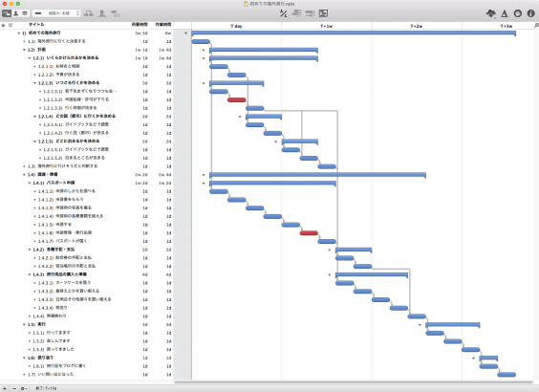Click the resource leveling scale icon
This screenshot has height=392, width=539.
point(283,13)
